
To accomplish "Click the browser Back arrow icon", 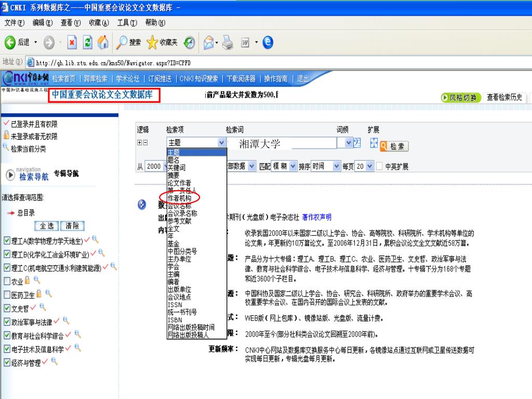I will click(10, 43).
